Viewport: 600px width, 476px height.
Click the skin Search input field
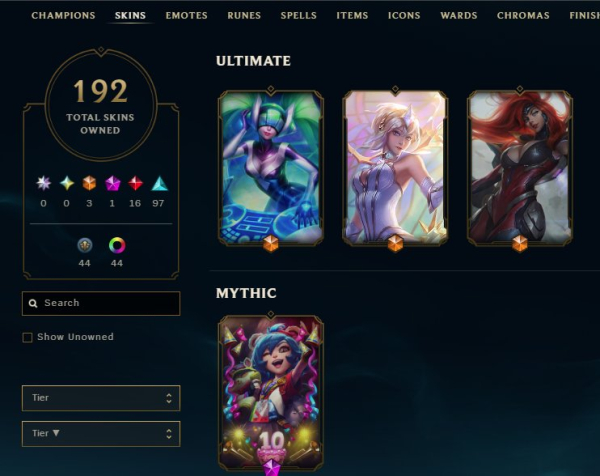(x=101, y=303)
